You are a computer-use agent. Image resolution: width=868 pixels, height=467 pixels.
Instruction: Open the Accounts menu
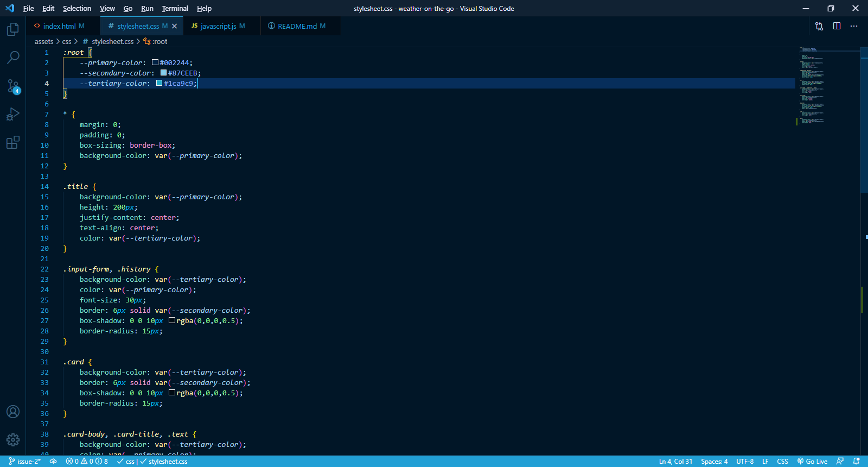13,412
